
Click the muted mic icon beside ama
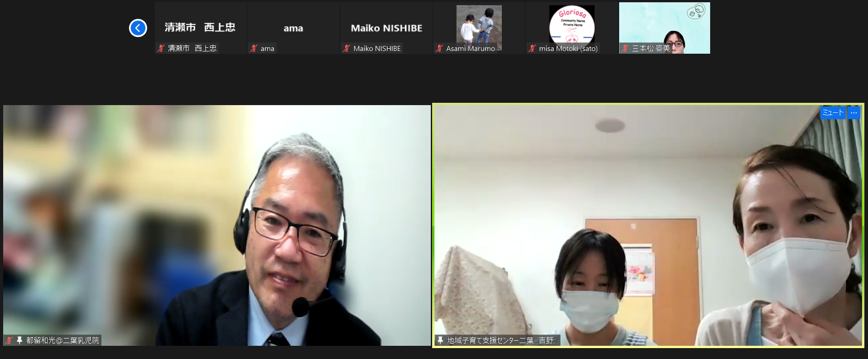(x=254, y=48)
